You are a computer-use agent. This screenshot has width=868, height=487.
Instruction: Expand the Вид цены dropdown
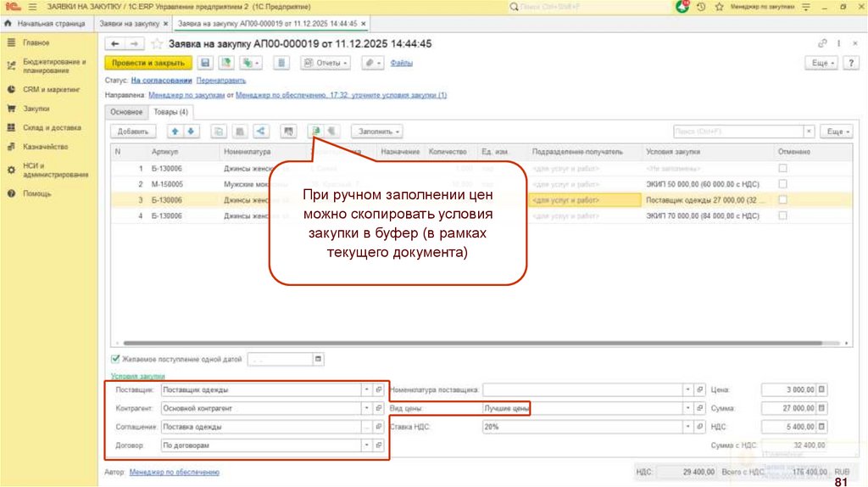687,408
